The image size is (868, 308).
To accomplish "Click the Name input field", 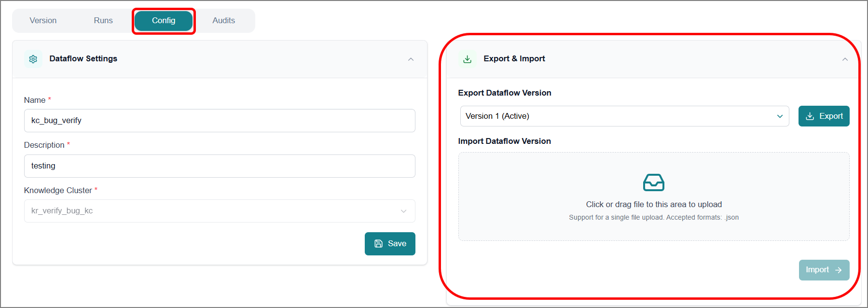I will tap(220, 121).
